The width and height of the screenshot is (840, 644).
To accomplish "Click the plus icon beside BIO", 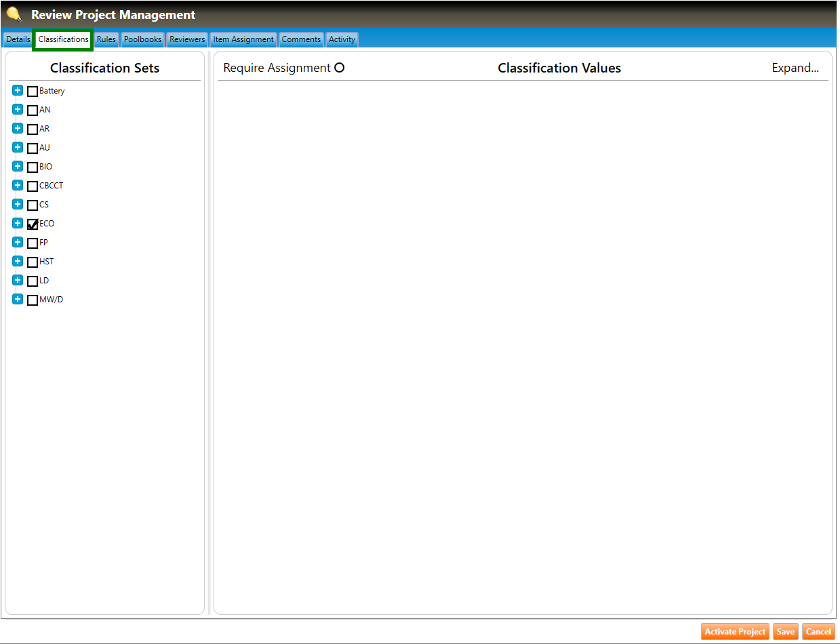I will point(18,167).
